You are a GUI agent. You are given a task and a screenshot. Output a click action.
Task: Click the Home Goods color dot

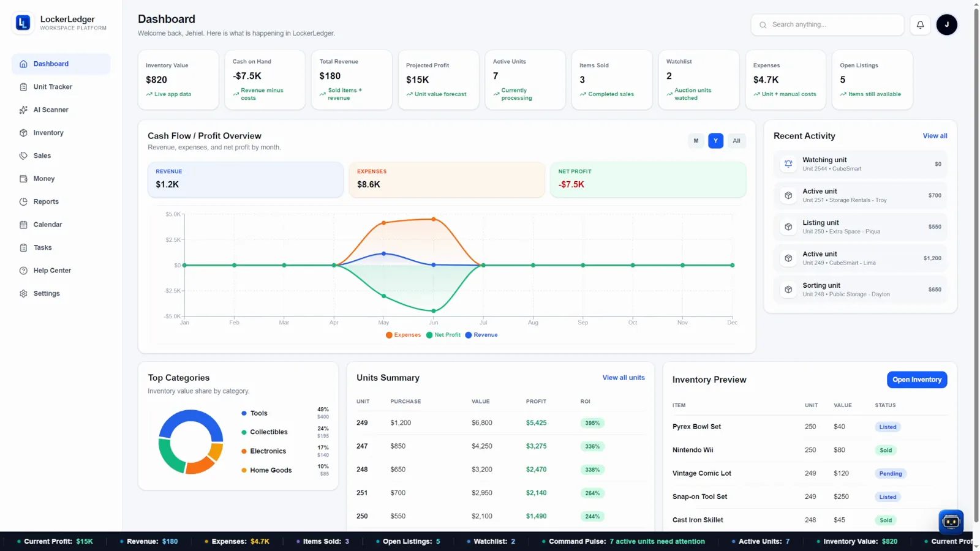(x=244, y=470)
